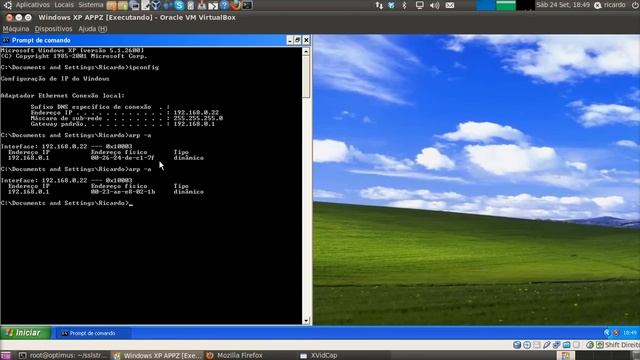Open the ricardo user menu

click(610, 5)
